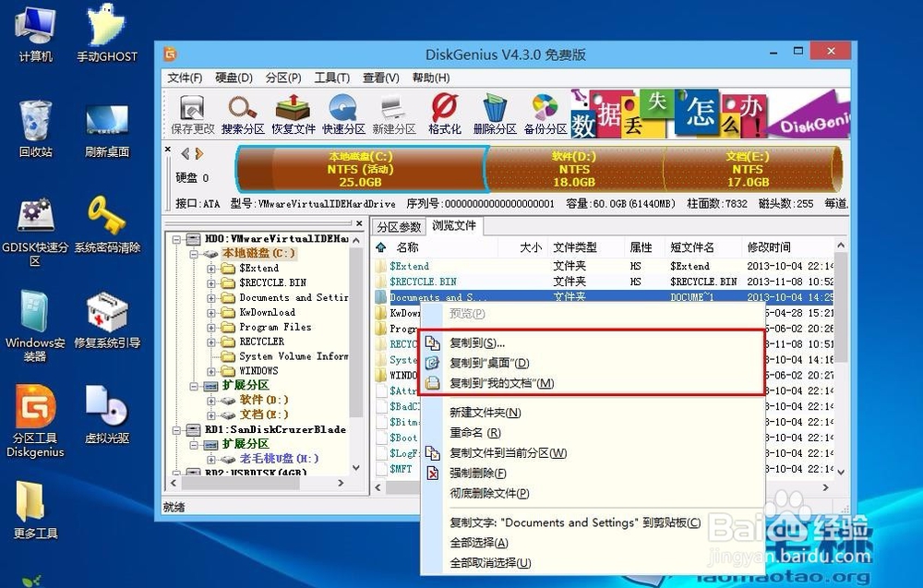Open the 回收站 recycle bin icon

(x=35, y=129)
